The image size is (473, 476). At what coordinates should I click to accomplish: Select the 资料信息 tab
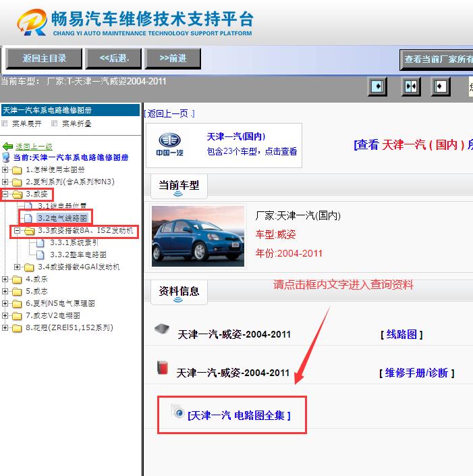[179, 292]
